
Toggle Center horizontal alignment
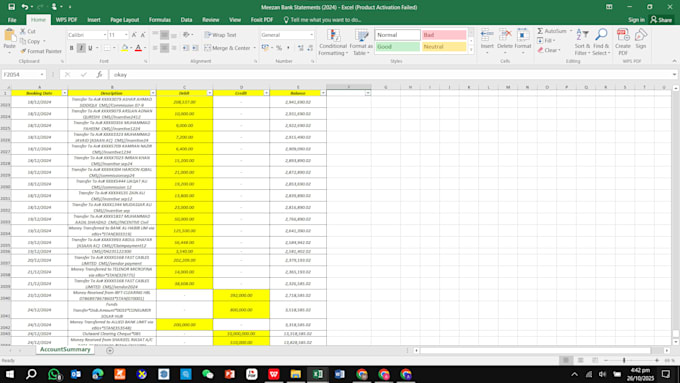pyautogui.click(x=164, y=48)
